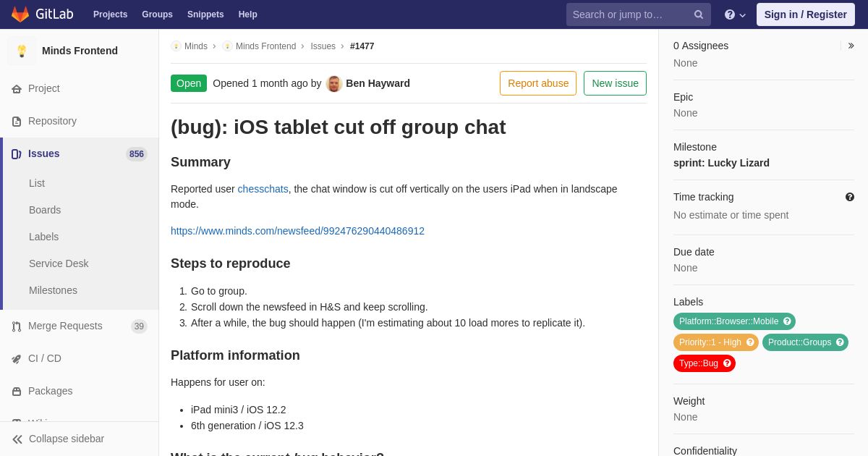Image resolution: width=868 pixels, height=456 pixels.
Task: Open Milestones in the sidebar
Action: 53,290
